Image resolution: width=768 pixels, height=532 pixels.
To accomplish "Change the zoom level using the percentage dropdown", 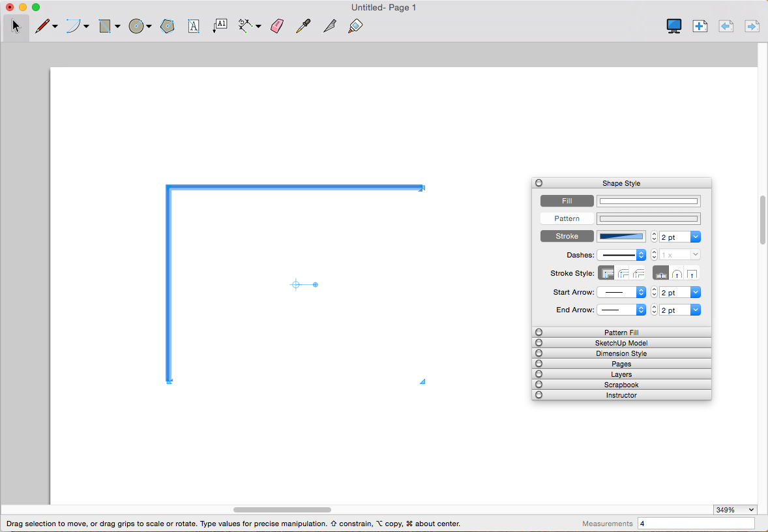I will point(735,509).
